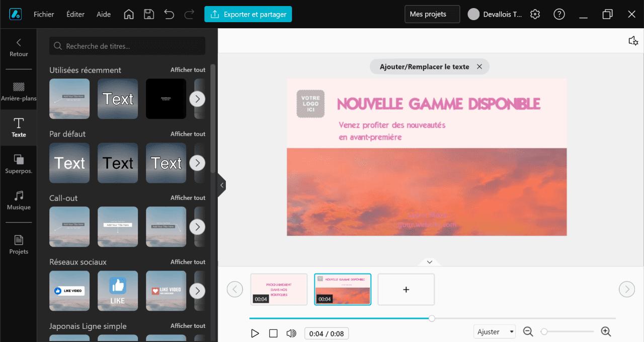Open the help question mark icon

(x=559, y=14)
